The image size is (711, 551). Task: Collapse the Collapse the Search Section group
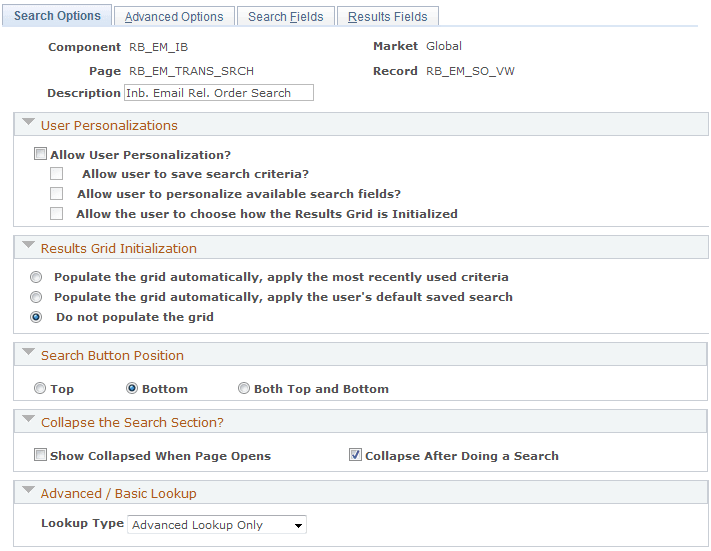click(28, 419)
